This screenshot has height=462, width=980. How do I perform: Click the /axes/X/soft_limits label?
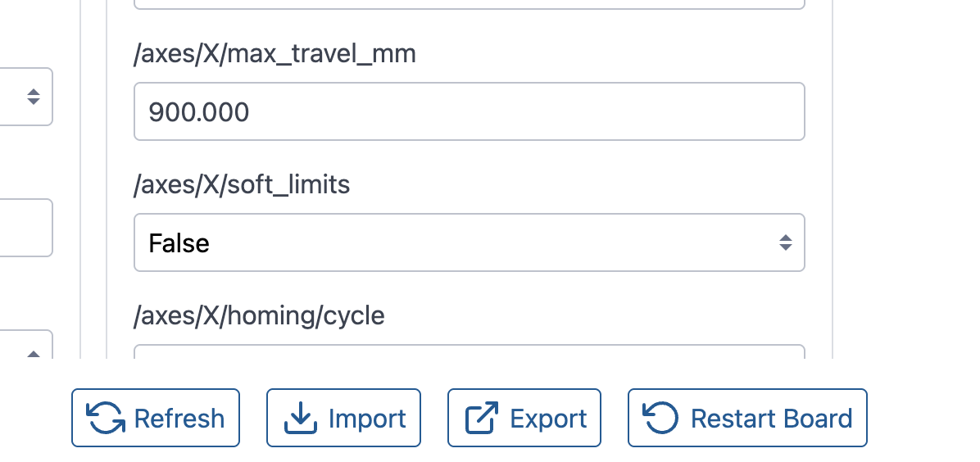click(x=242, y=185)
